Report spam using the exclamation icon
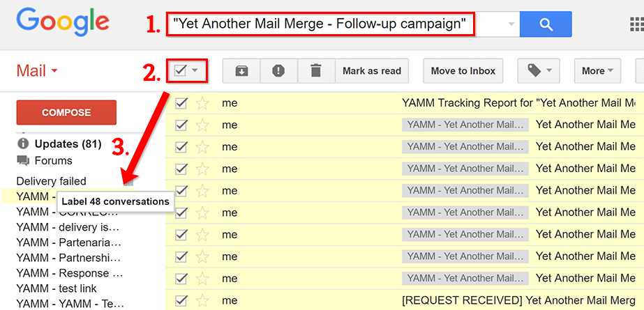 coord(278,71)
